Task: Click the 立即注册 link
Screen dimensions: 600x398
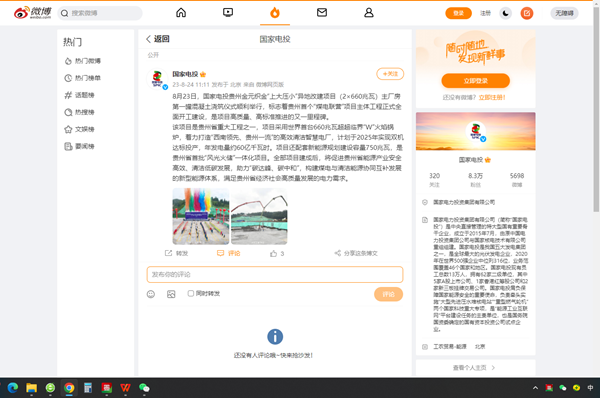Action: coord(492,98)
